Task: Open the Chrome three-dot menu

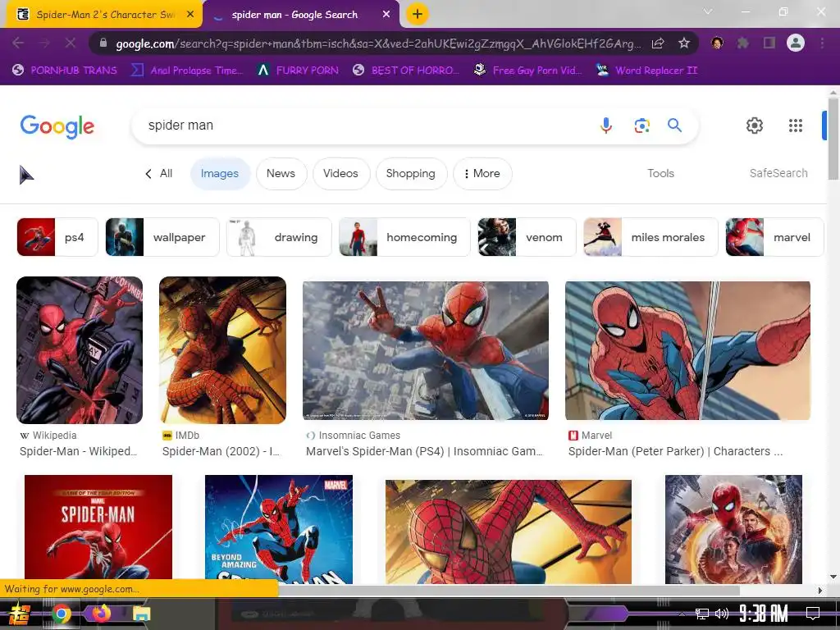Action: coord(822,43)
